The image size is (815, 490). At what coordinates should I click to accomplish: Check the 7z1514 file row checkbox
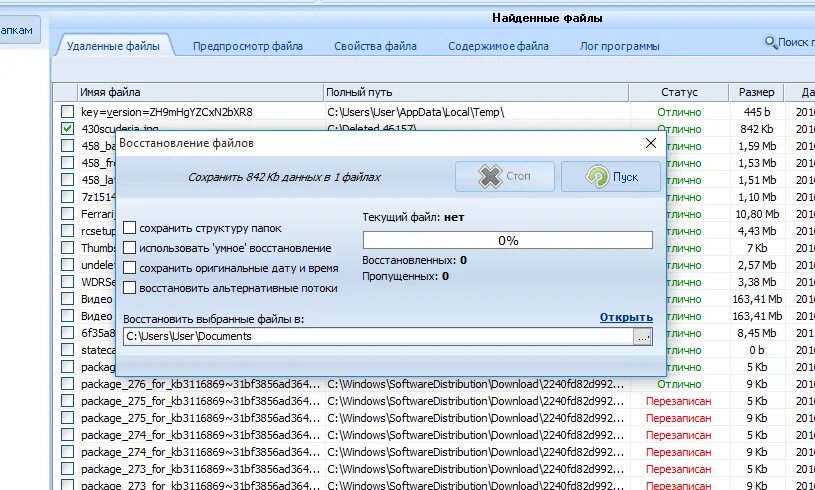(67, 196)
